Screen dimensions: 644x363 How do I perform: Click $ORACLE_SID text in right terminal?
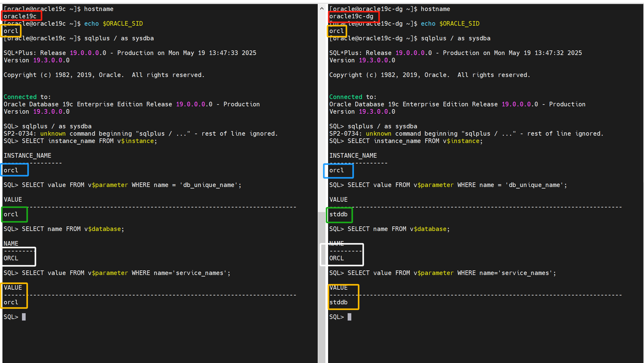pos(459,24)
